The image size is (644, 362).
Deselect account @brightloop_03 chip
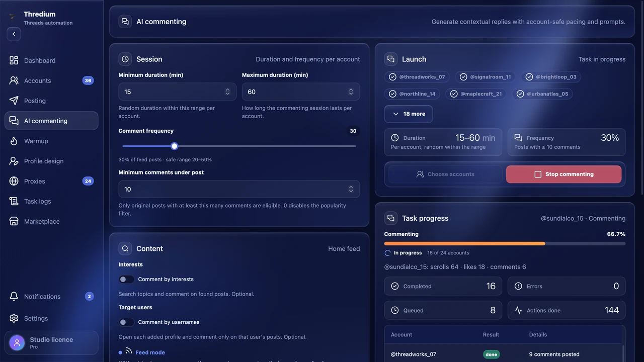tap(551, 77)
